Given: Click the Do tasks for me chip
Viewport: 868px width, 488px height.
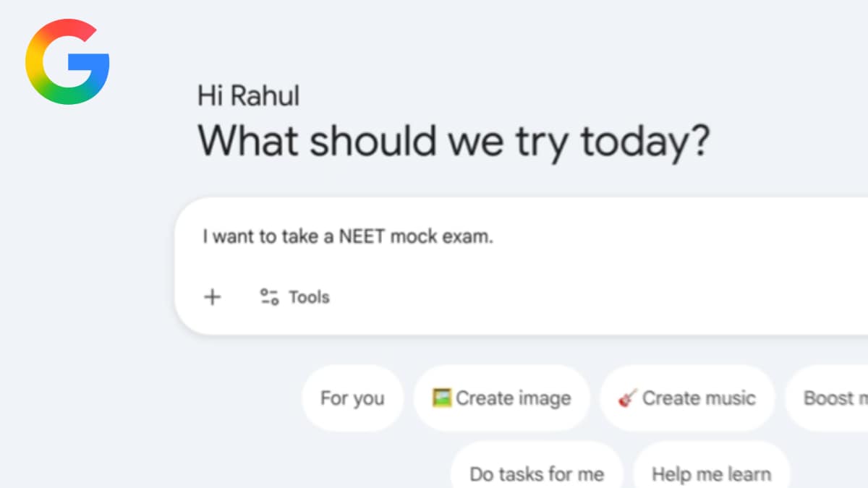Looking at the screenshot, I should point(535,474).
